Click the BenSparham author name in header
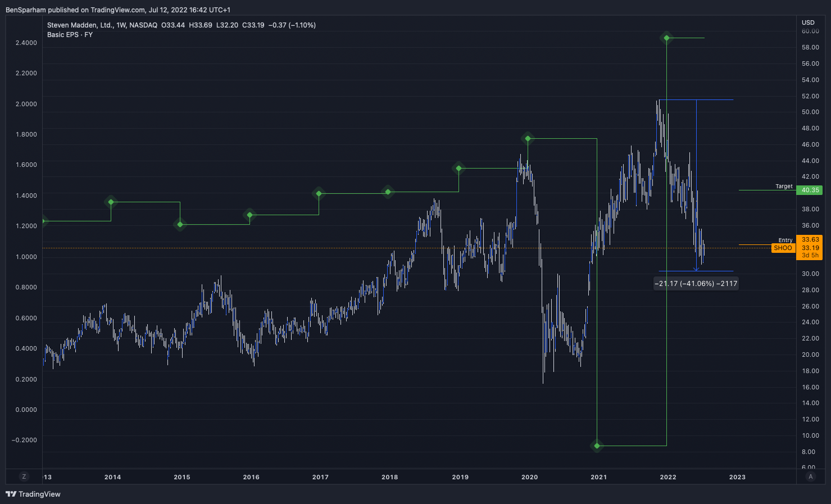Viewport: 831px width, 504px height. coord(26,10)
